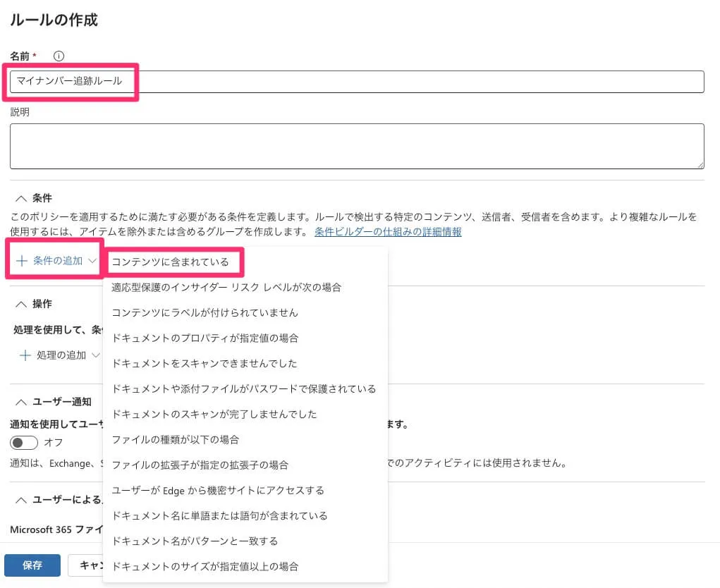Select ユーザーが Edge から機密サイトにアクセスする
The image size is (720, 588).
pyautogui.click(x=245, y=490)
